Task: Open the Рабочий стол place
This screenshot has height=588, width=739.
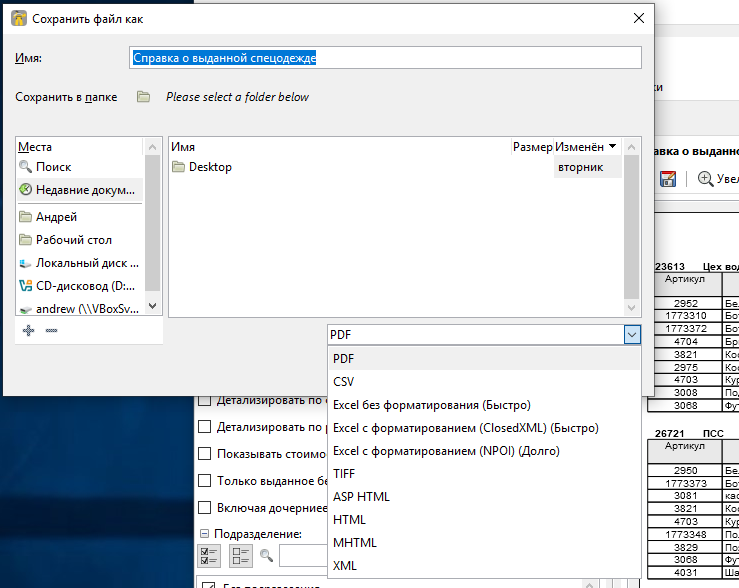Action: pos(73,240)
